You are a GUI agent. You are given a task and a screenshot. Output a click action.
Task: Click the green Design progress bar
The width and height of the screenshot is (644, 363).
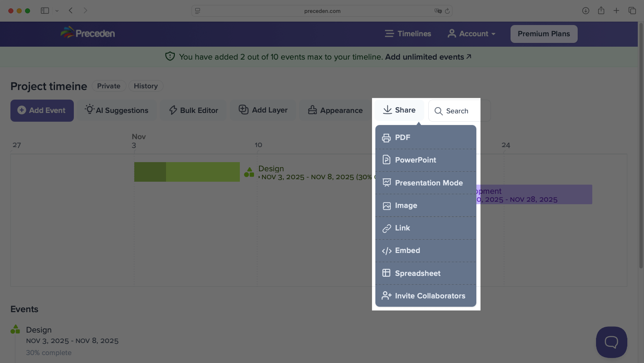pos(187,172)
